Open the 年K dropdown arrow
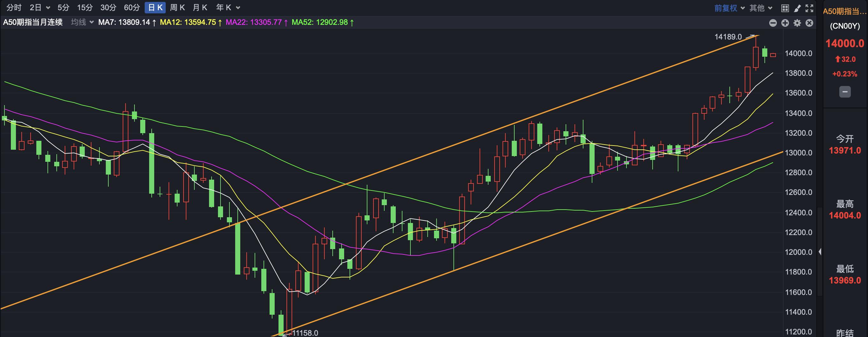This screenshot has width=868, height=337. coord(238,8)
